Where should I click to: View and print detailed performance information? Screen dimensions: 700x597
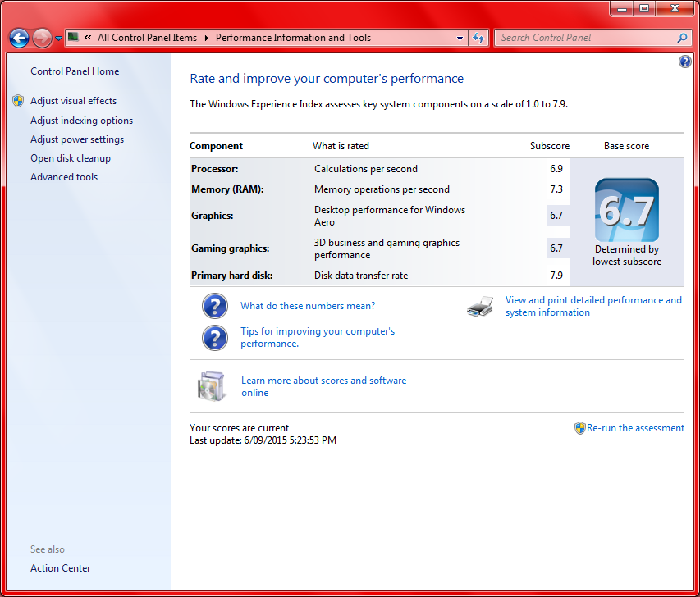pyautogui.click(x=593, y=306)
